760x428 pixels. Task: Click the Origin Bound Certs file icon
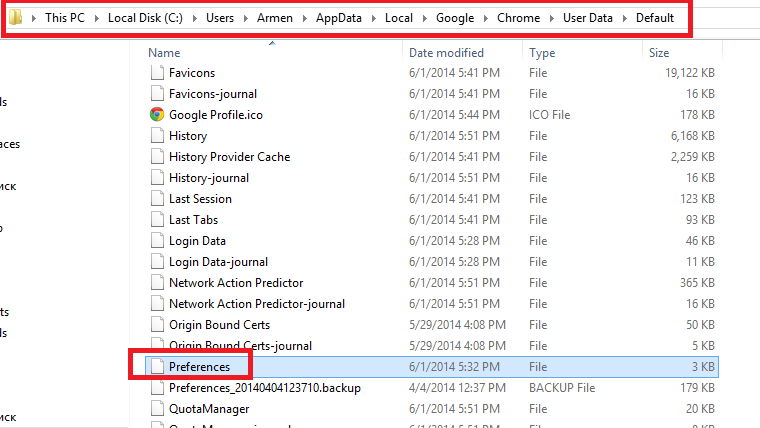click(157, 325)
